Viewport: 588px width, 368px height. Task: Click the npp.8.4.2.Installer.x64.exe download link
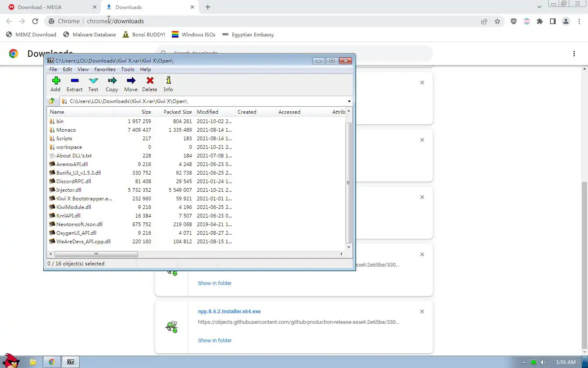pos(229,311)
